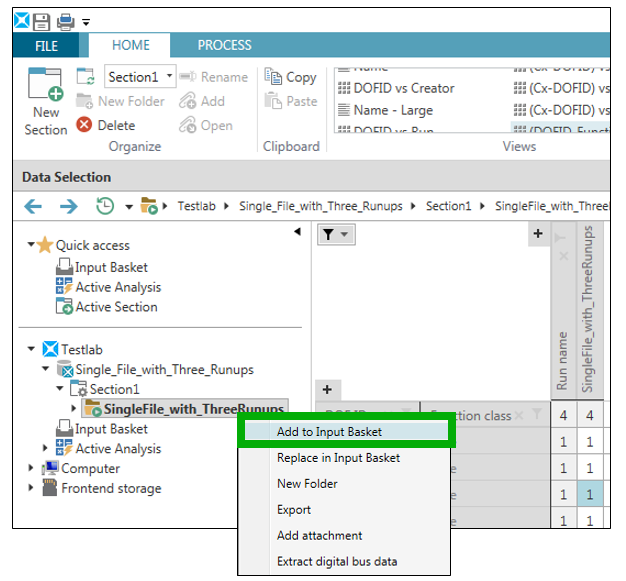Click the back navigation arrow
The image size is (626, 581).
pos(34,206)
